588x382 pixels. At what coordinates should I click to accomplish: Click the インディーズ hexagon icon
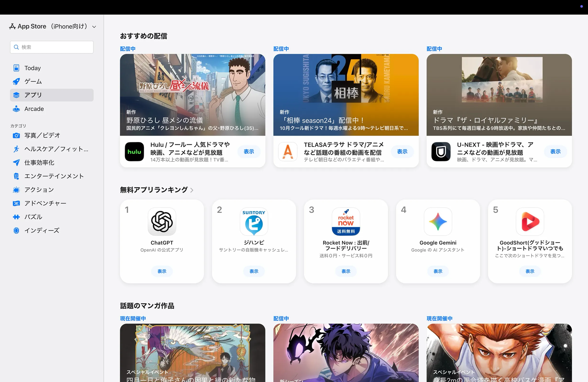pos(16,230)
